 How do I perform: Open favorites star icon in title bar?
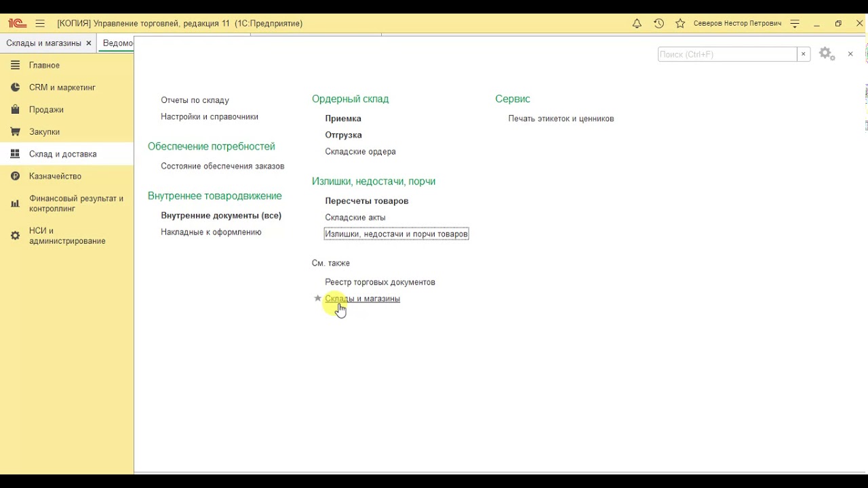(x=680, y=23)
